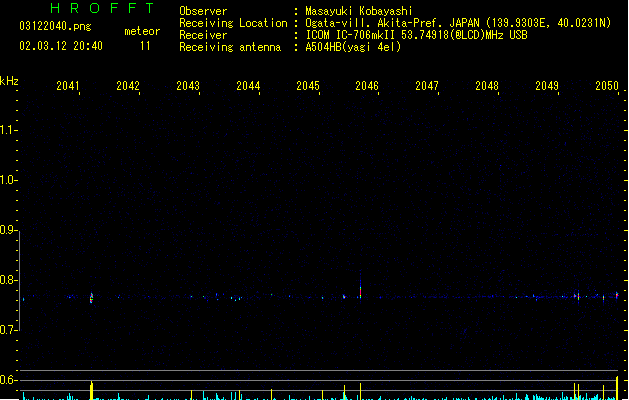Click the receiver ICOM IC-706mkII text
This screenshot has height=400, width=629.
(416, 35)
